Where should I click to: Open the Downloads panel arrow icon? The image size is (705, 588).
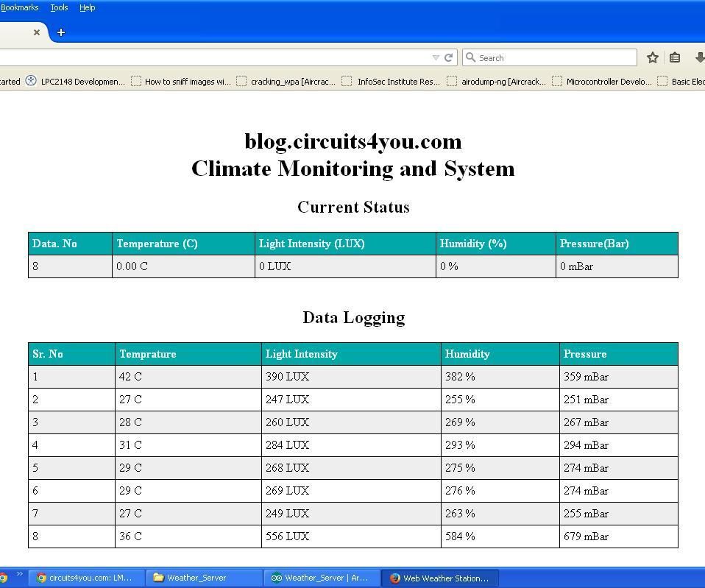(x=698, y=57)
